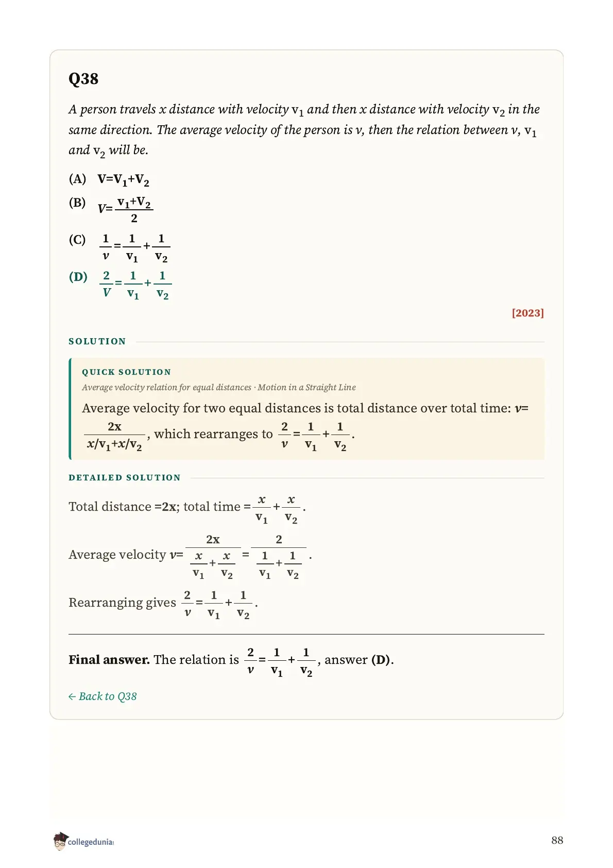Click the quick solution highlighted box
The height and width of the screenshot is (868, 613).
(306, 409)
